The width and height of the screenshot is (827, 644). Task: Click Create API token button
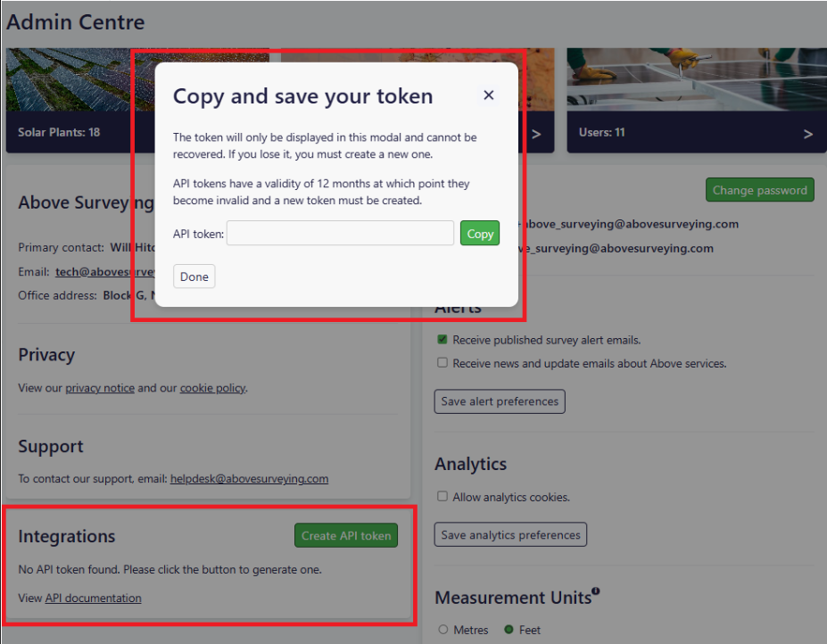click(346, 535)
